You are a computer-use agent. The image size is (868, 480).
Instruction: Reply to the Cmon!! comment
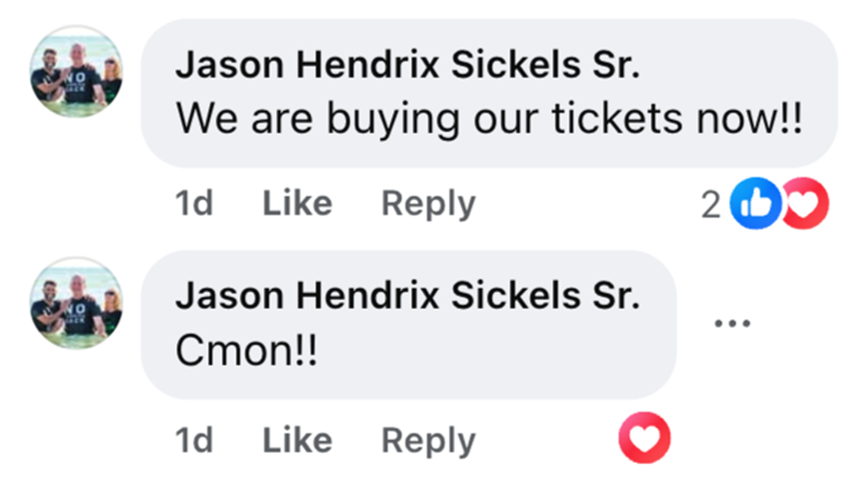tap(428, 440)
